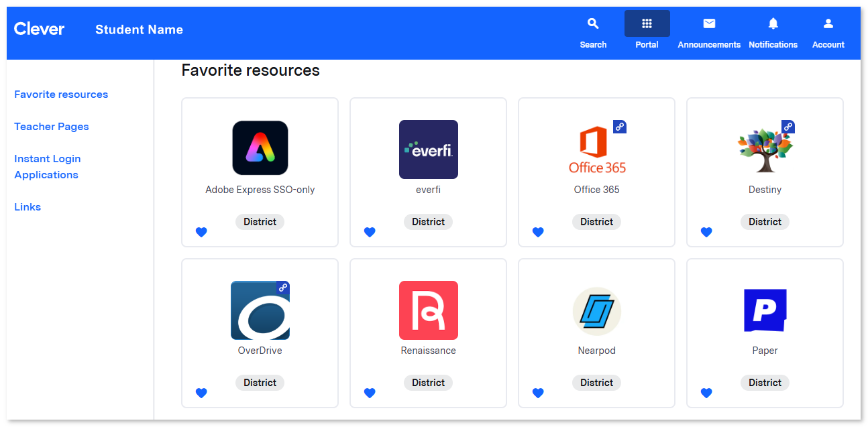Screen dimensions: 868x427
Task: Click the link badge on Destiny
Action: (x=788, y=127)
